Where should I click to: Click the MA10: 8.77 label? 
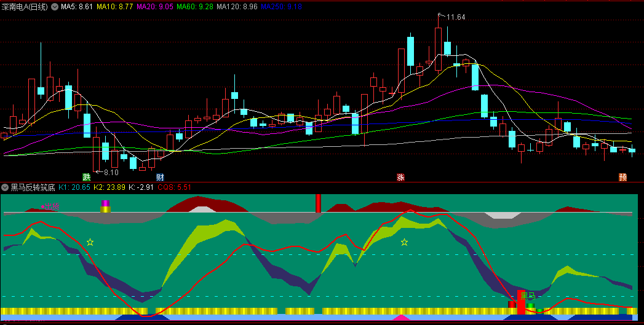tap(114, 7)
